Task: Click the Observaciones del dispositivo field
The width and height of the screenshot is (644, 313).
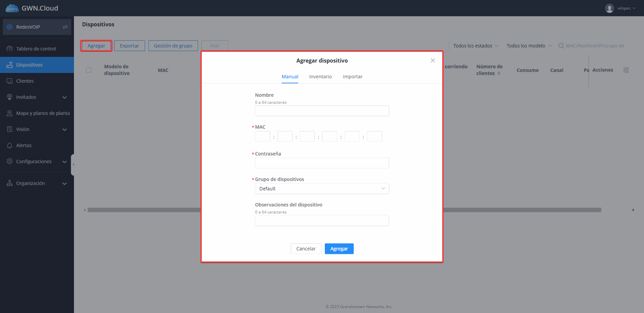Action: point(322,220)
